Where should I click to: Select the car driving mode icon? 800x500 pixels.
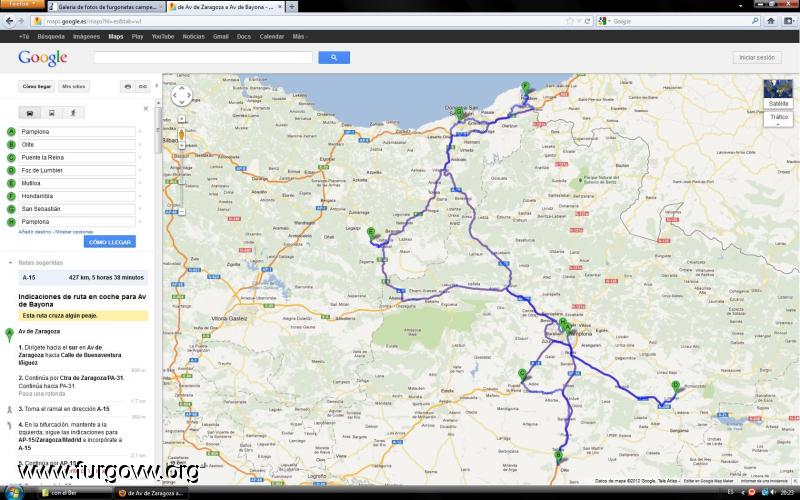pyautogui.click(x=30, y=113)
